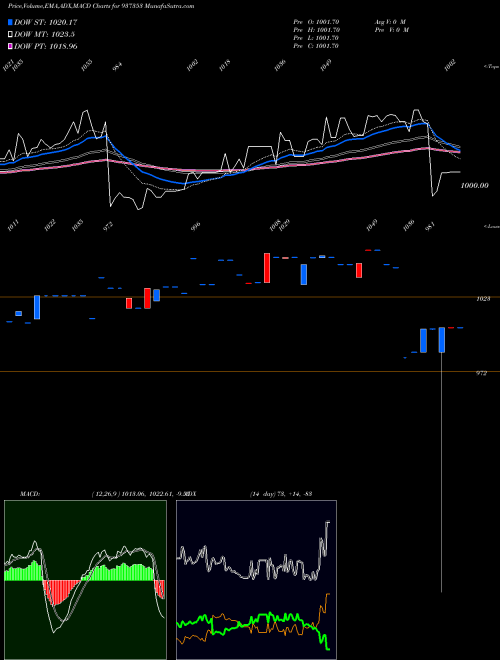Image resolution: width=500 pixels, height=660 pixels.
Task: Click the last blue candlestick with long wick
Action: [441, 339]
